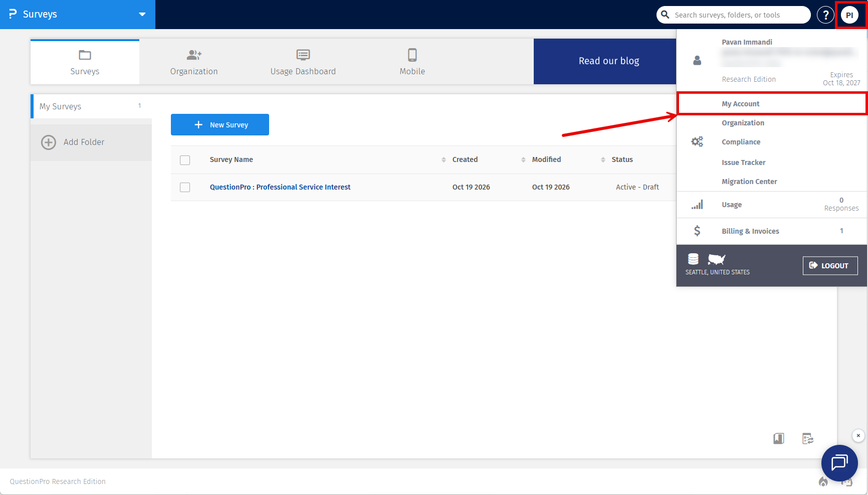
Task: Click the survey checklist sync icon
Action: (x=808, y=439)
